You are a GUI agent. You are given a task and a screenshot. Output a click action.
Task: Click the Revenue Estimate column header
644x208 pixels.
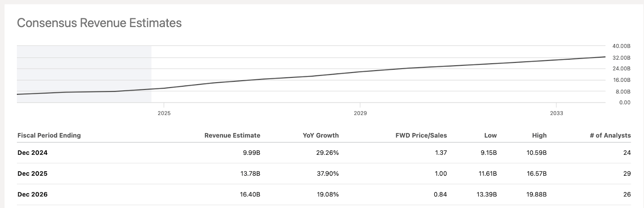pos(232,135)
